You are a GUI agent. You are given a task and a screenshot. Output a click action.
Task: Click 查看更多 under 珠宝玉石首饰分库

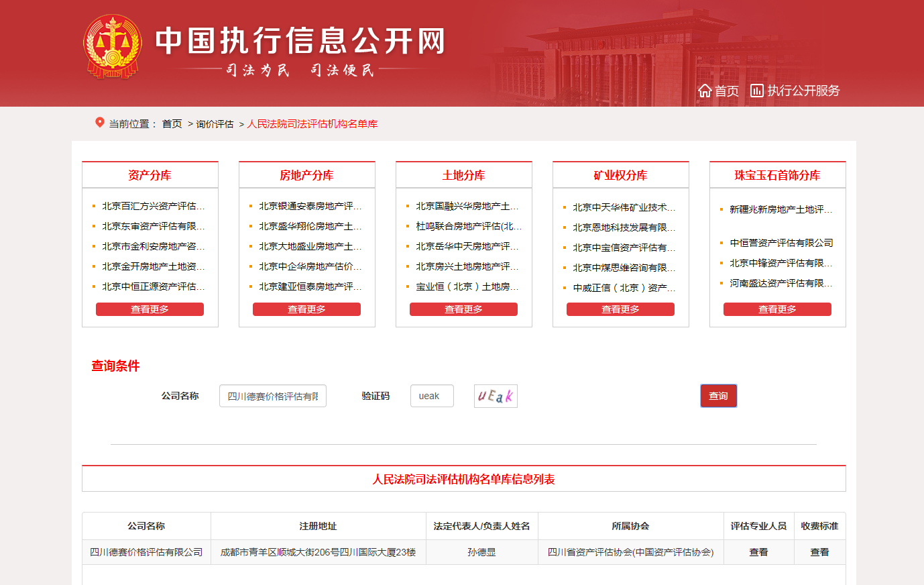[x=777, y=309]
